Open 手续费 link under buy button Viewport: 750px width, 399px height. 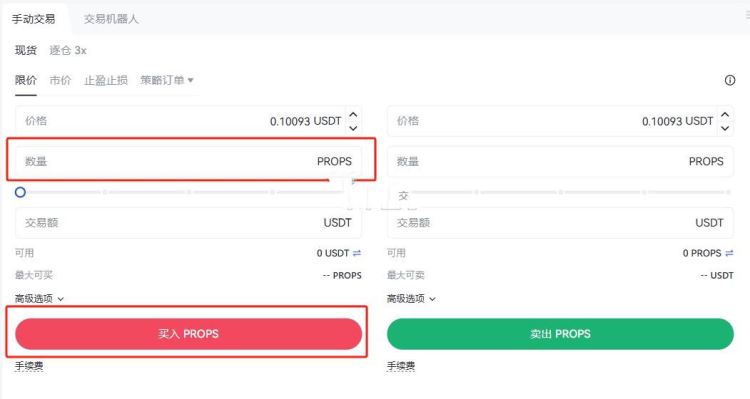(29, 366)
